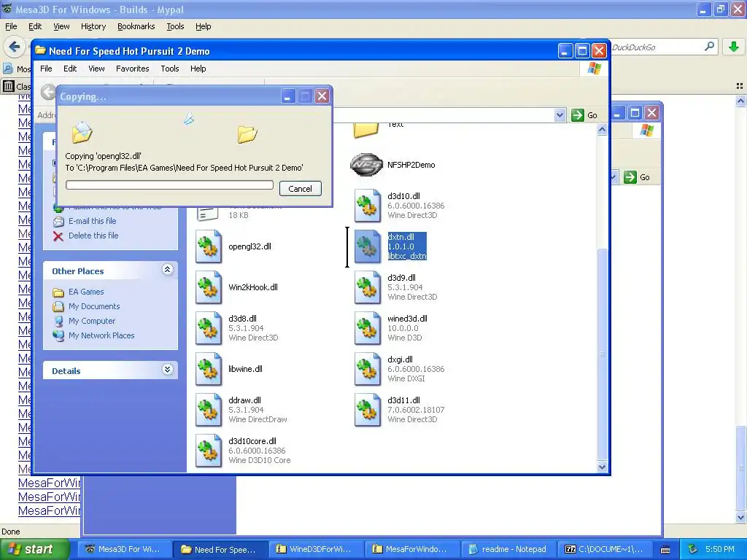The width and height of the screenshot is (747, 560).
Task: Expand the Details panel
Action: [x=167, y=370]
